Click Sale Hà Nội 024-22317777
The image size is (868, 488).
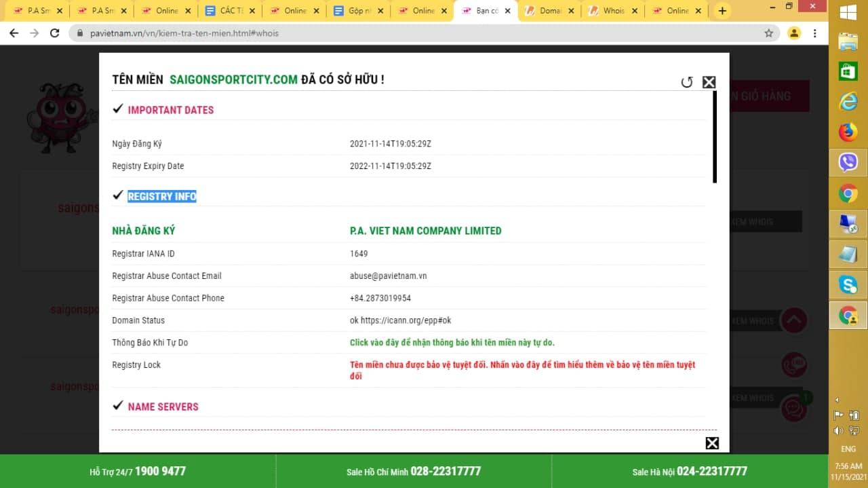pos(690,471)
